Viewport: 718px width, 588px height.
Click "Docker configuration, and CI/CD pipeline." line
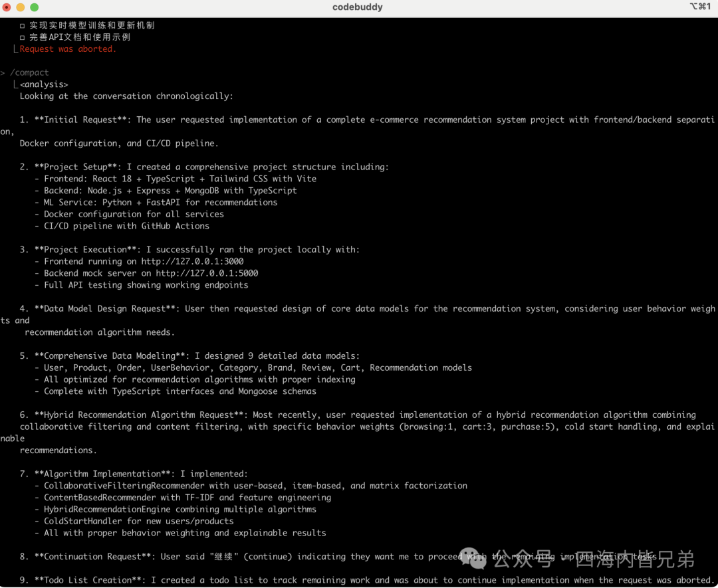(119, 144)
